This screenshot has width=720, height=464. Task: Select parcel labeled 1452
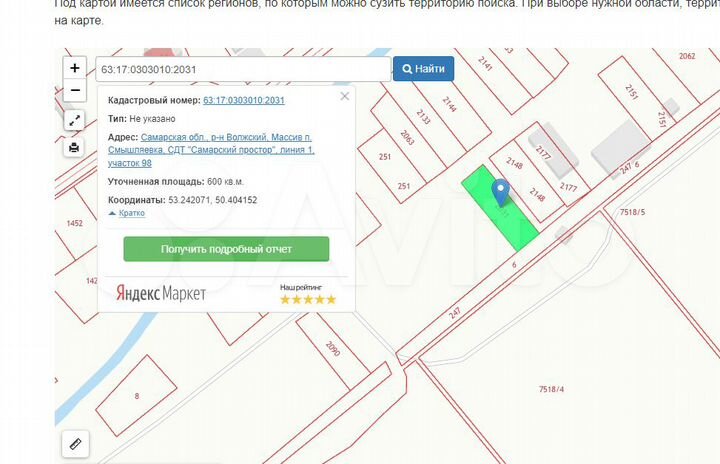(x=74, y=223)
